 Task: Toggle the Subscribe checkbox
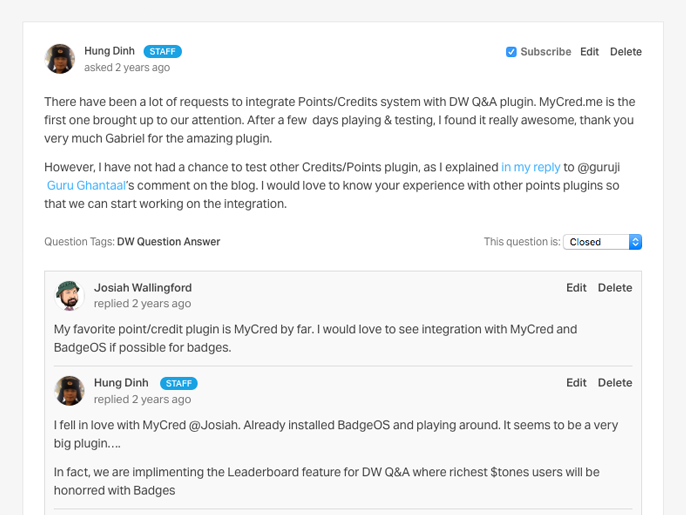511,52
